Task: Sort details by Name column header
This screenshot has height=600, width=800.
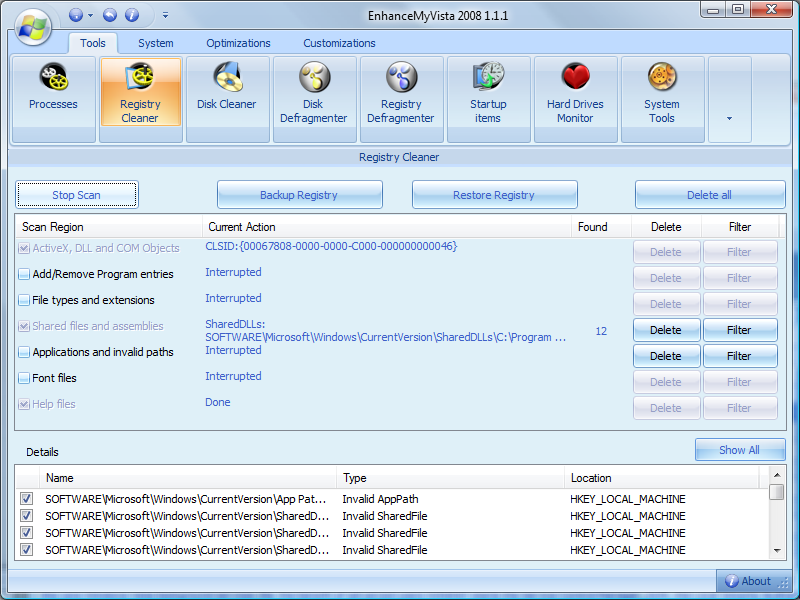Action: coord(188,478)
